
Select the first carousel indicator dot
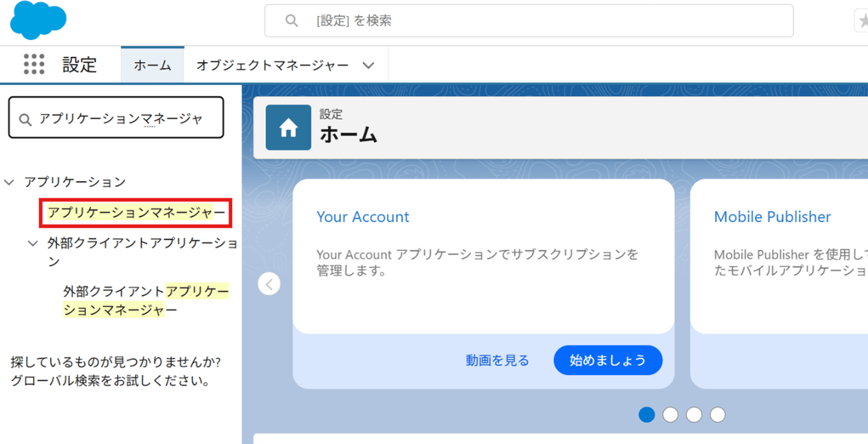click(x=647, y=415)
